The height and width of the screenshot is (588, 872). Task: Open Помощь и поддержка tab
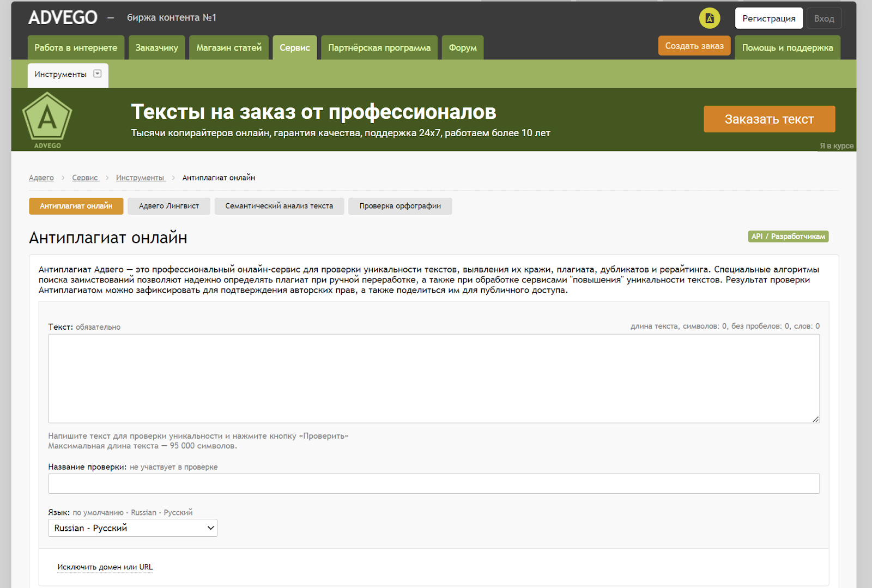tap(788, 47)
